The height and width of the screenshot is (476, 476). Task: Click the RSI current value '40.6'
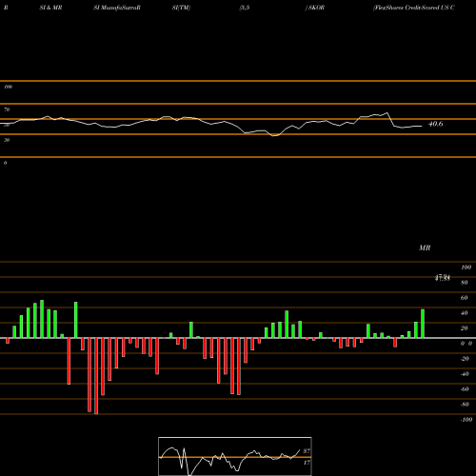coord(435,124)
